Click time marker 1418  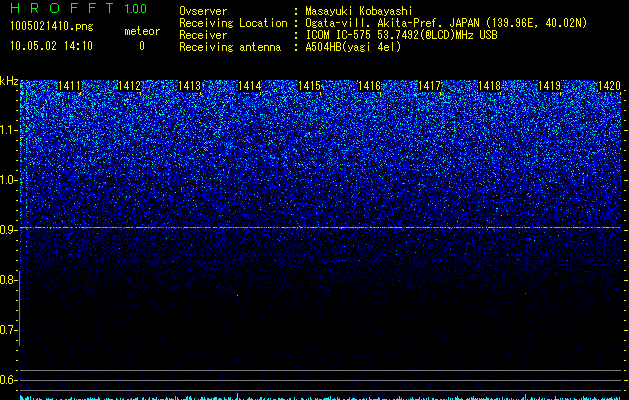click(x=489, y=86)
